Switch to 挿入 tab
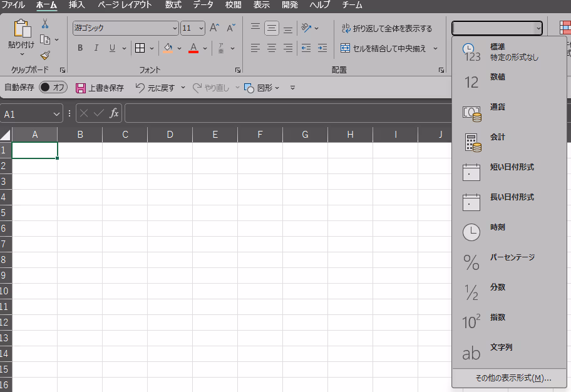 pyautogui.click(x=76, y=5)
